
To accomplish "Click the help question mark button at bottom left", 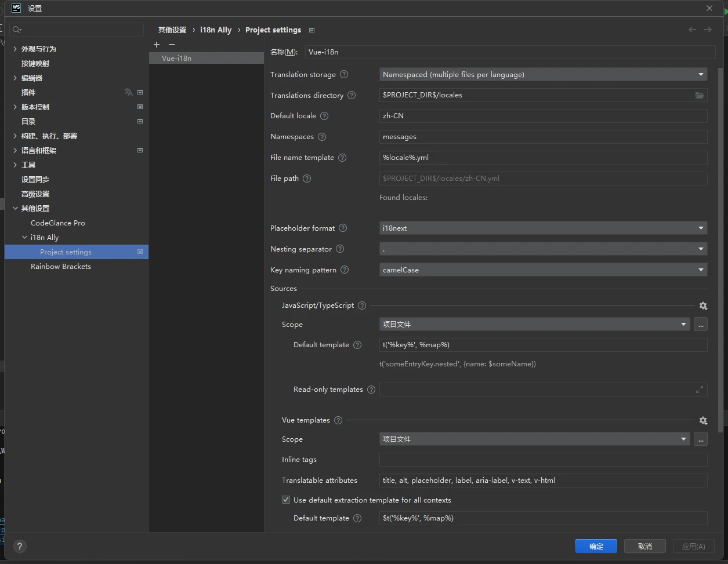I will coord(20,546).
